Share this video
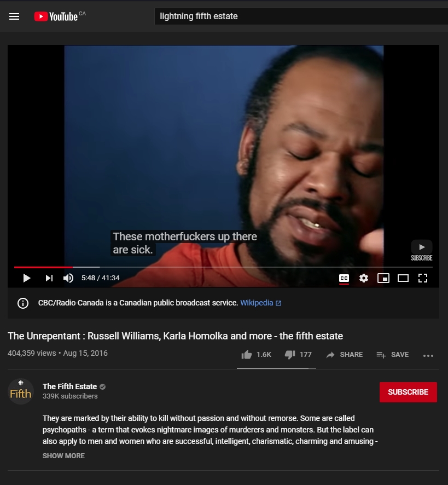The width and height of the screenshot is (448, 485). coord(345,355)
